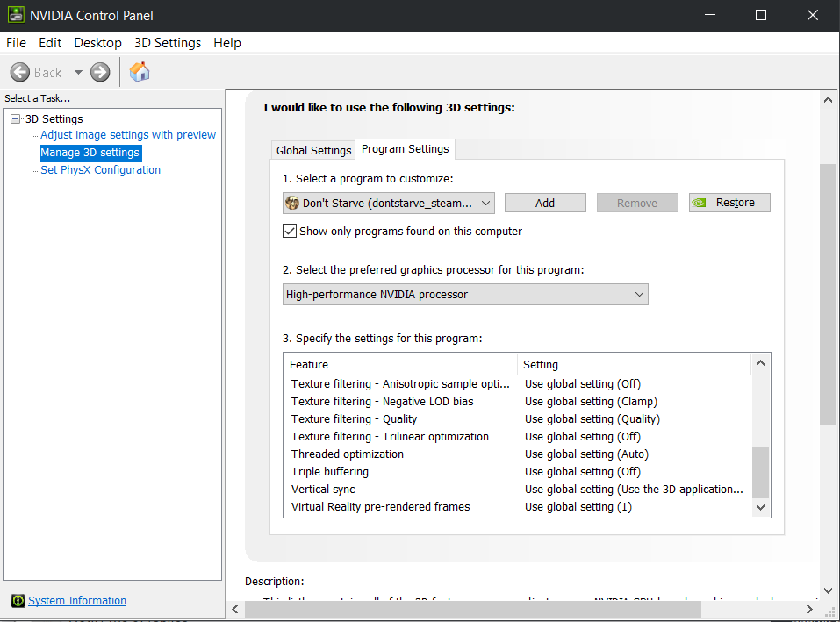
Task: Click the settings list scroll up arrow
Action: (x=760, y=363)
